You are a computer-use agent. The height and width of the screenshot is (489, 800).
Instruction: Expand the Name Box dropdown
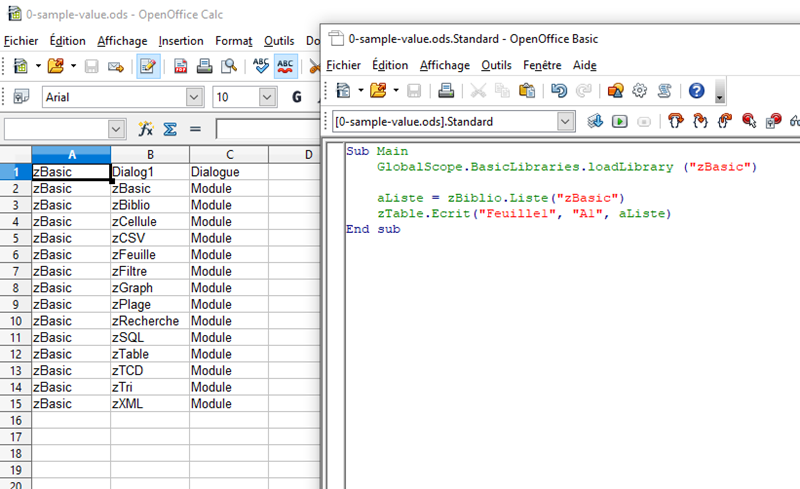pyautogui.click(x=116, y=129)
